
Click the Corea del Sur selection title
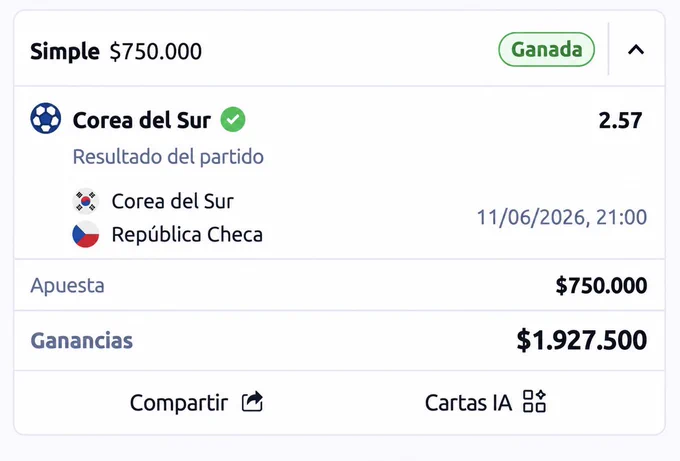[x=142, y=121]
